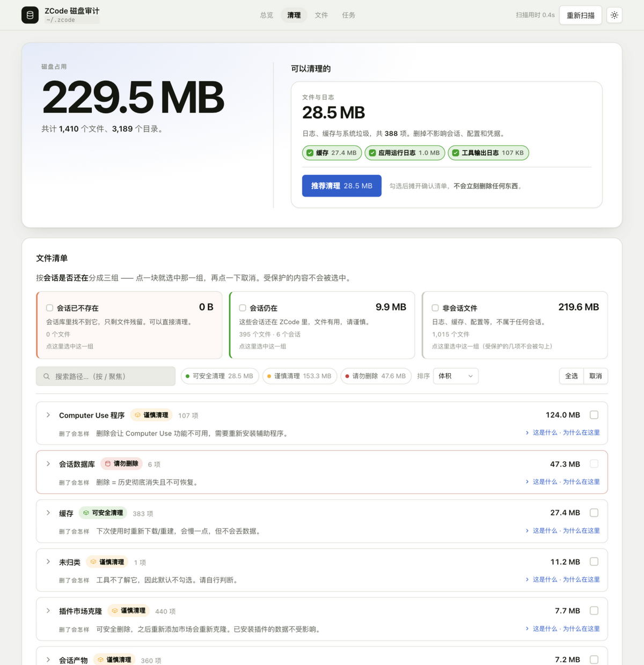This screenshot has width=644, height=665.
Task: Open 这是什么 link for 未归类
Action: point(562,579)
